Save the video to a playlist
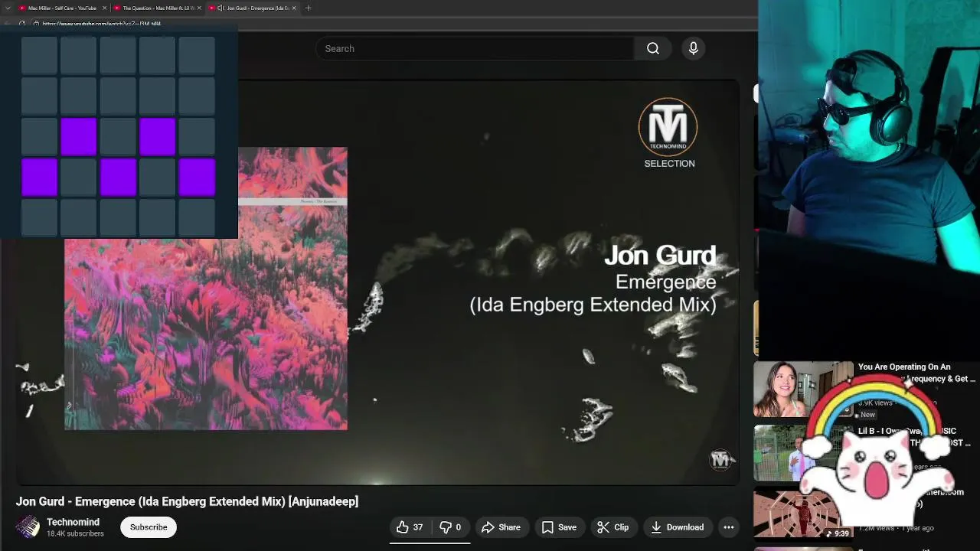The width and height of the screenshot is (980, 551). pyautogui.click(x=559, y=527)
